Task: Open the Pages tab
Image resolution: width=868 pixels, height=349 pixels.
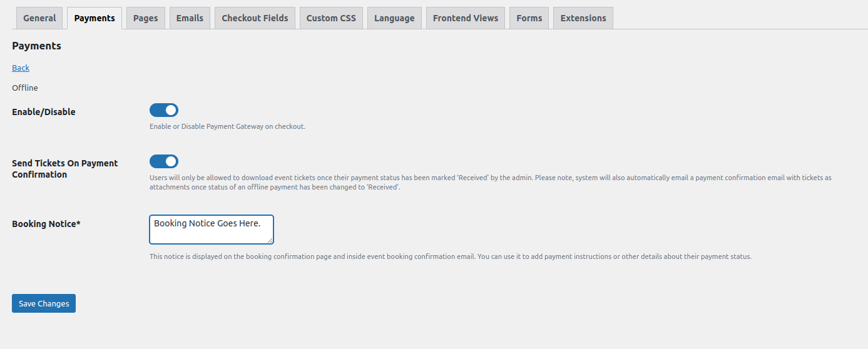Action: (145, 18)
